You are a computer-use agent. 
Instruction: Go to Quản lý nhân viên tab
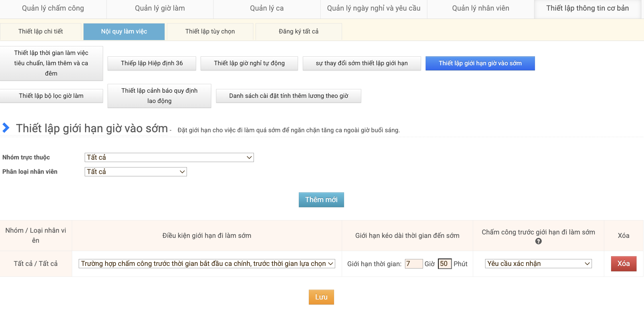pos(480,8)
